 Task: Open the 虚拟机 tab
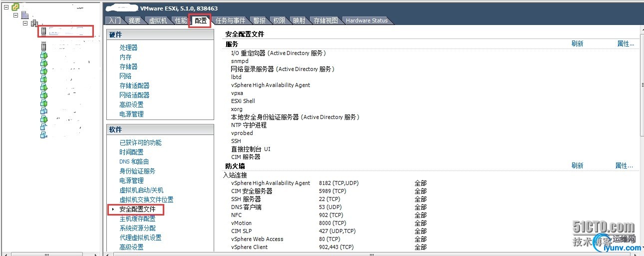pyautogui.click(x=158, y=20)
